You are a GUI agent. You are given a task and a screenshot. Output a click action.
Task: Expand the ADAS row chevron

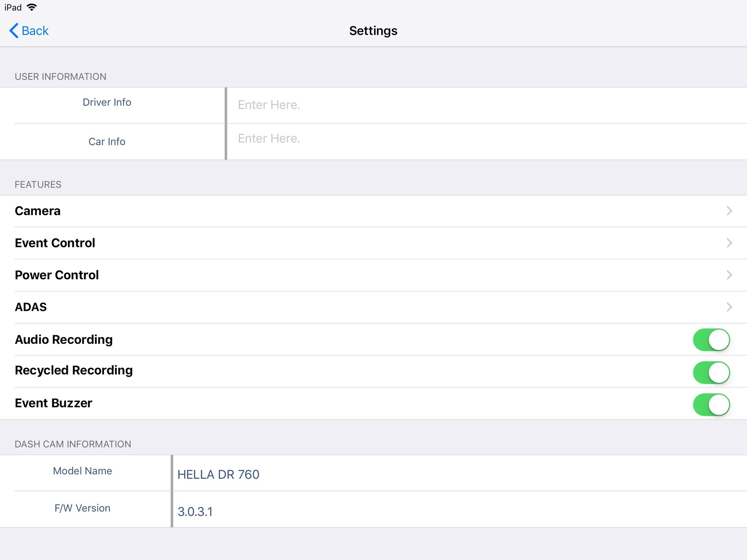pyautogui.click(x=730, y=307)
